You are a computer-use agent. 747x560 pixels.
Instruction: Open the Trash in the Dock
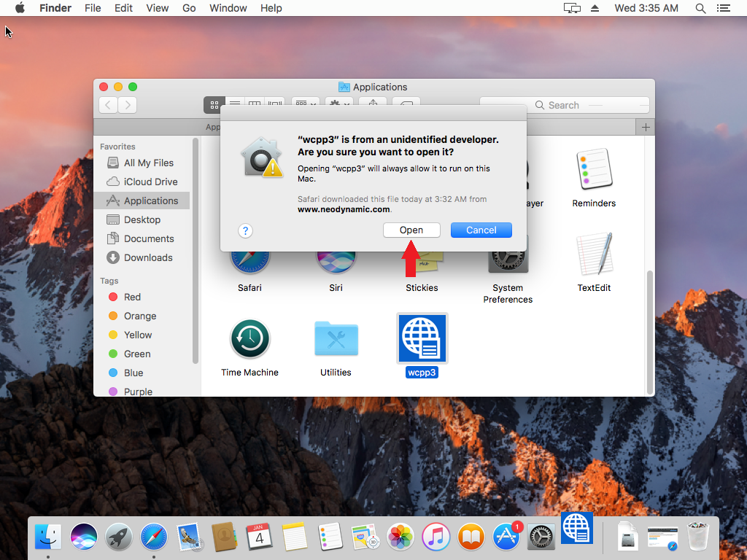coord(698,537)
